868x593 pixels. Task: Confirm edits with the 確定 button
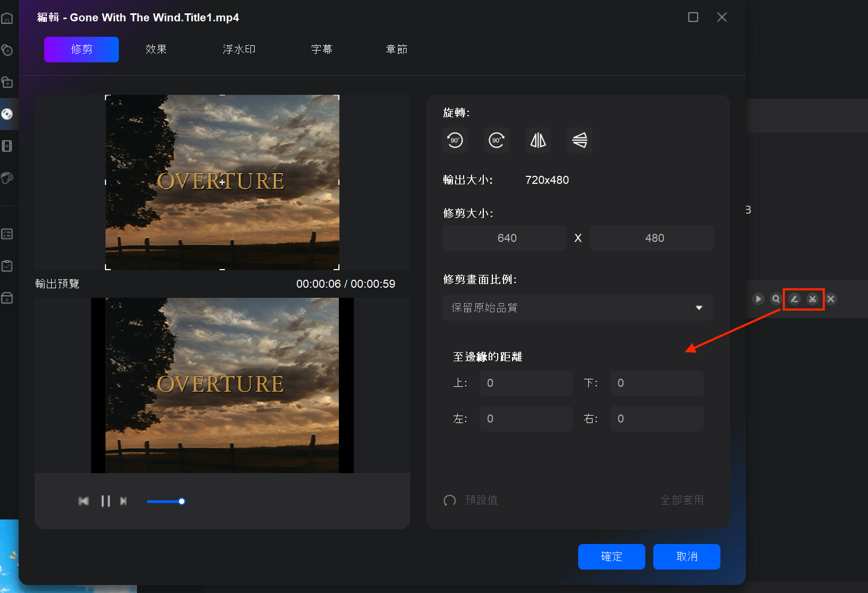coord(612,557)
